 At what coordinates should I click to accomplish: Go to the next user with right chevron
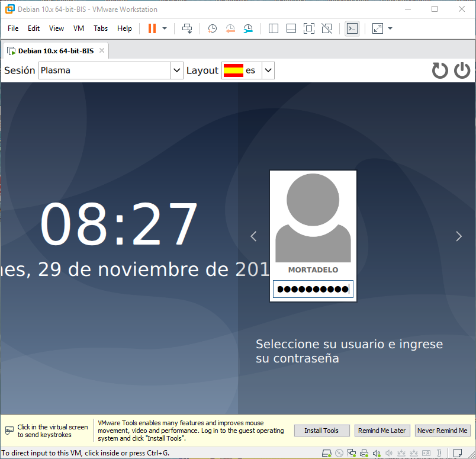point(459,236)
